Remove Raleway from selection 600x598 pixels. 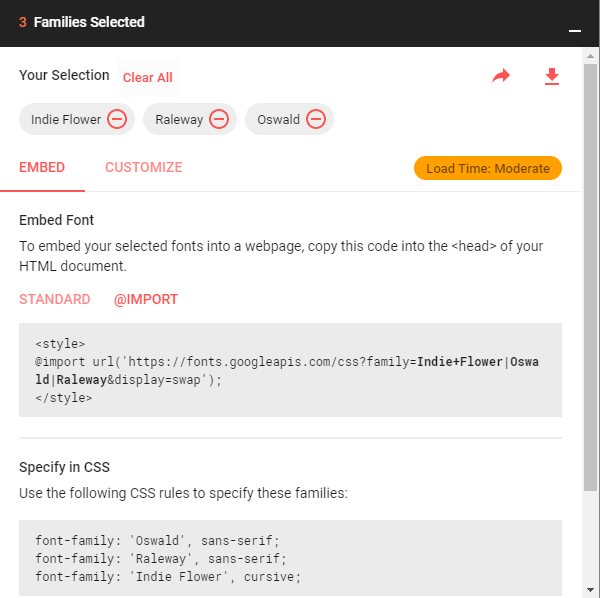pyautogui.click(x=219, y=119)
